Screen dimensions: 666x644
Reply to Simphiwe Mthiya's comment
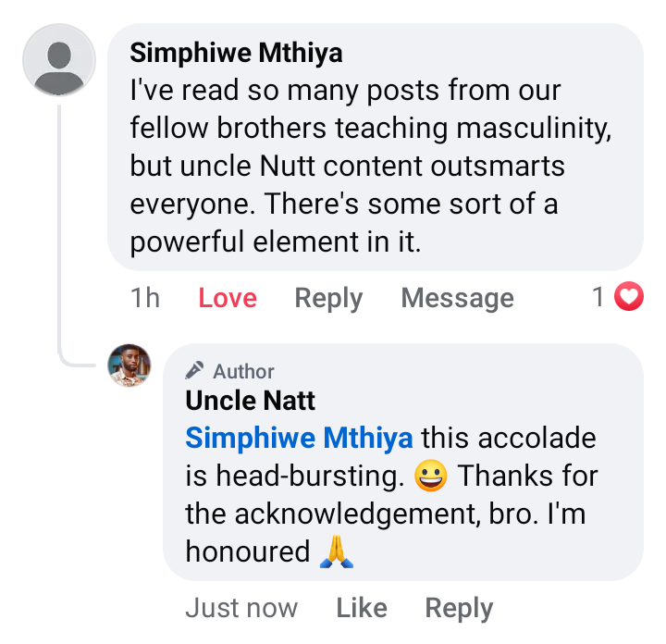click(328, 298)
